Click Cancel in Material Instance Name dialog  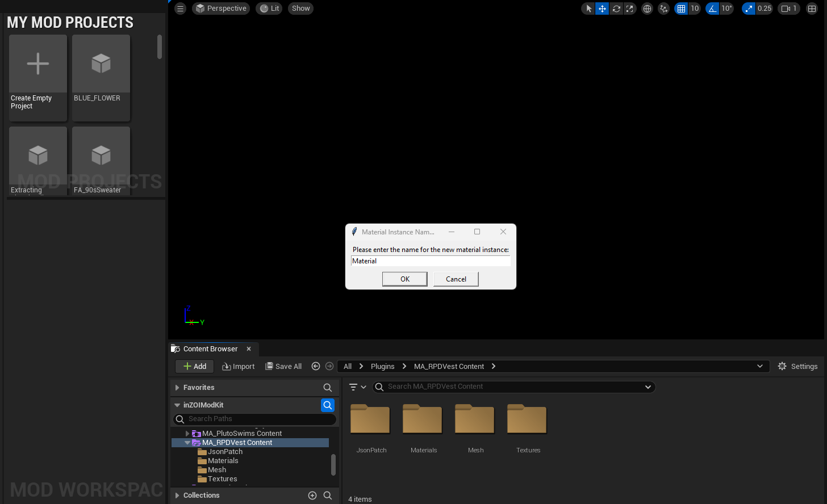pyautogui.click(x=456, y=279)
